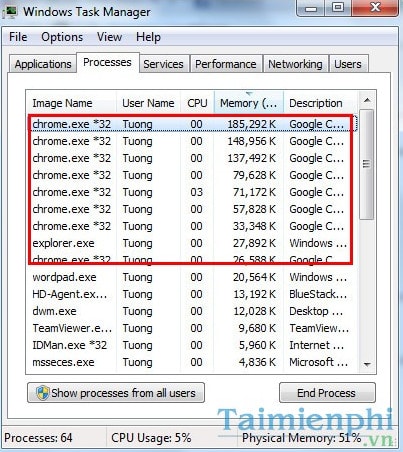This screenshot has height=452, width=403.
Task: Close the Windows Task Manager window
Action: point(375,8)
